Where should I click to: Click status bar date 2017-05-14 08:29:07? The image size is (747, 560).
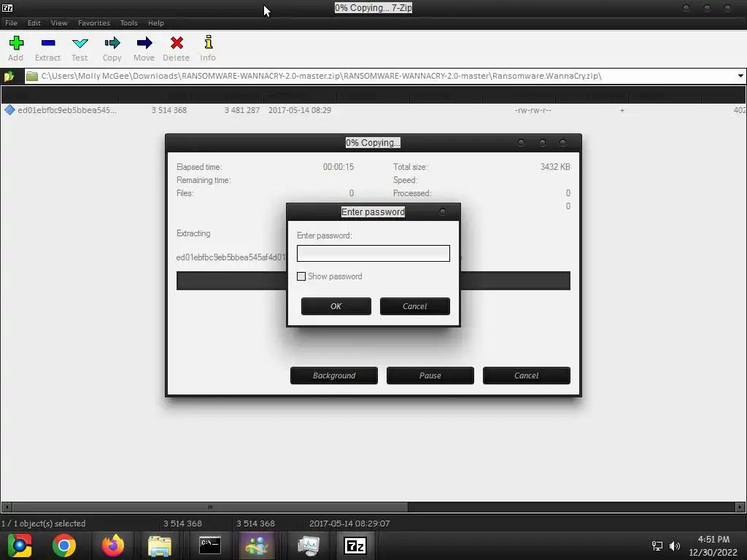pyautogui.click(x=349, y=524)
